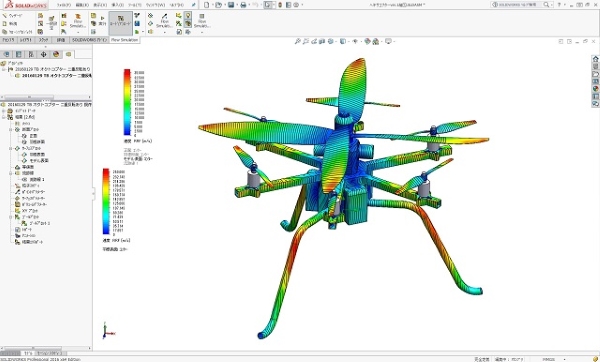Click the New document icon
This screenshot has height=362, width=600.
pyautogui.click(x=207, y=5)
